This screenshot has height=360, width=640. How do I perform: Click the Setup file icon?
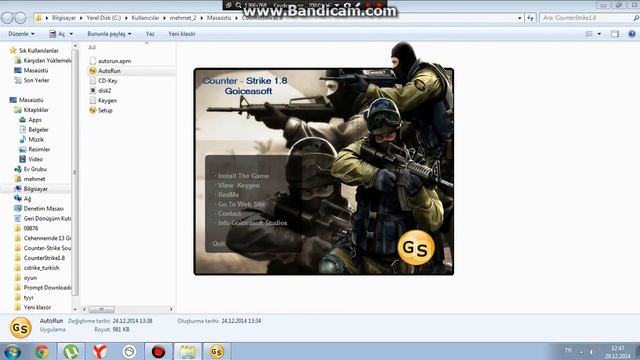[93, 110]
